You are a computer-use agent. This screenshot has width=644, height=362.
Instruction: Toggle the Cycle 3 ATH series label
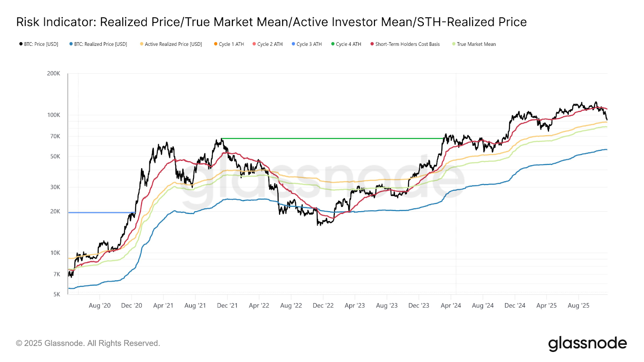point(309,44)
